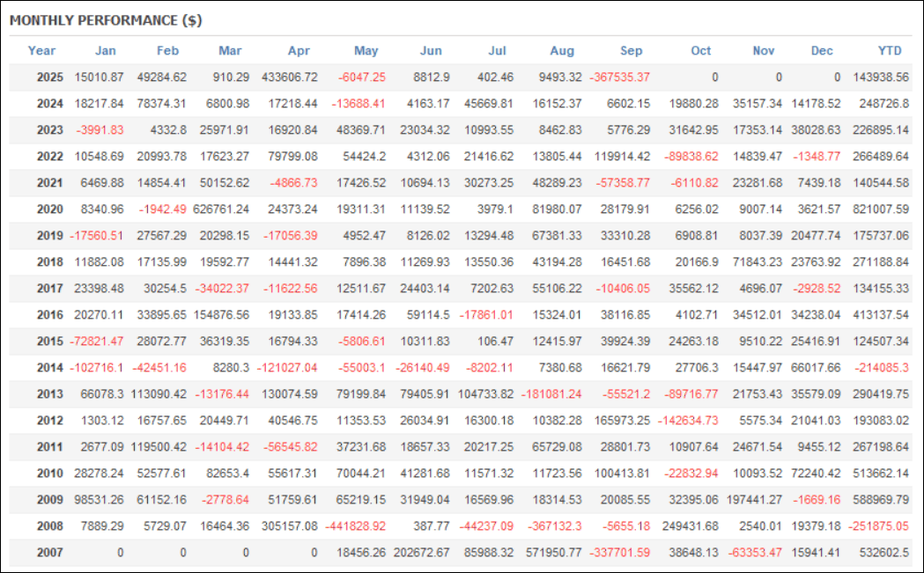
Task: Click the 2014 year row label
Action: [x=50, y=368]
